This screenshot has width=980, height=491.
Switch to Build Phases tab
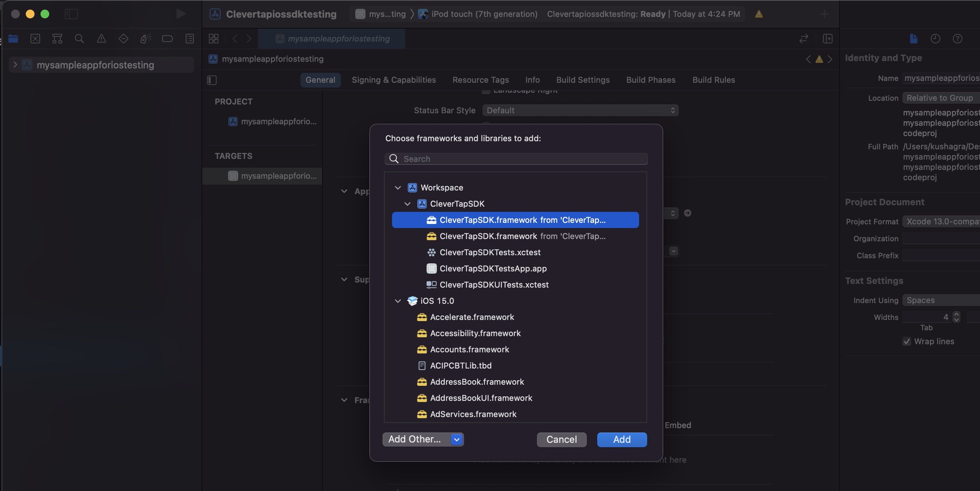651,80
